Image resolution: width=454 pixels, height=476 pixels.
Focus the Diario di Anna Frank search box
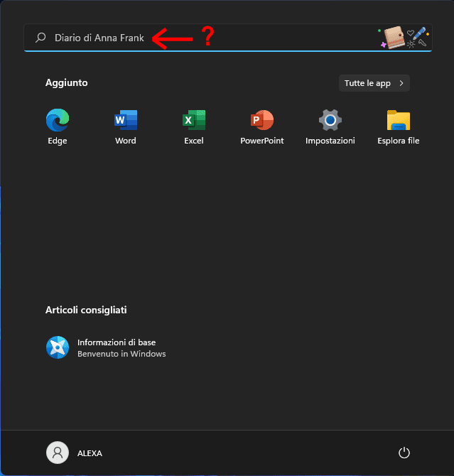pyautogui.click(x=228, y=38)
